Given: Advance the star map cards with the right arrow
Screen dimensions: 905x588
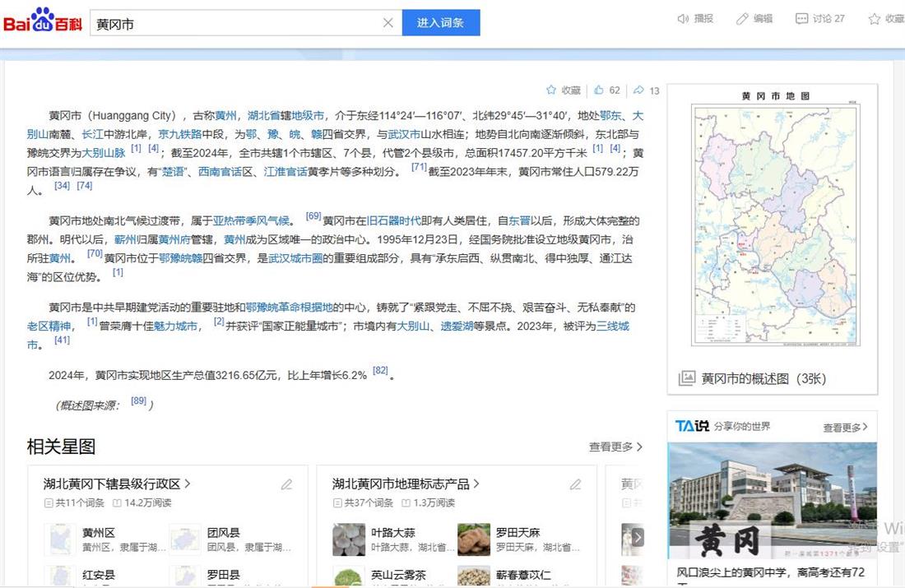Looking at the screenshot, I should point(637,538).
